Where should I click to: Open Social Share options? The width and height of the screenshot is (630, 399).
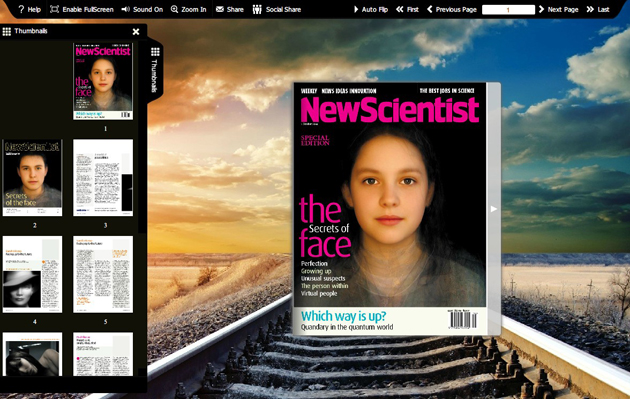277,9
